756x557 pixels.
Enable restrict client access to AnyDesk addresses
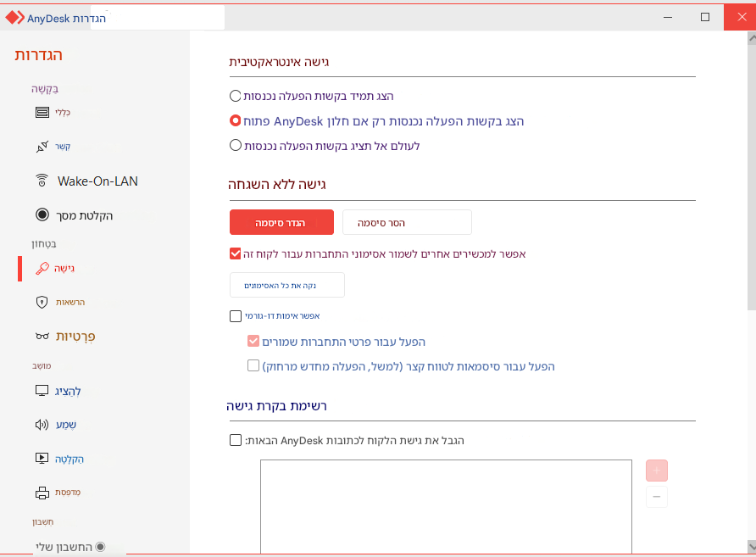coord(236,440)
